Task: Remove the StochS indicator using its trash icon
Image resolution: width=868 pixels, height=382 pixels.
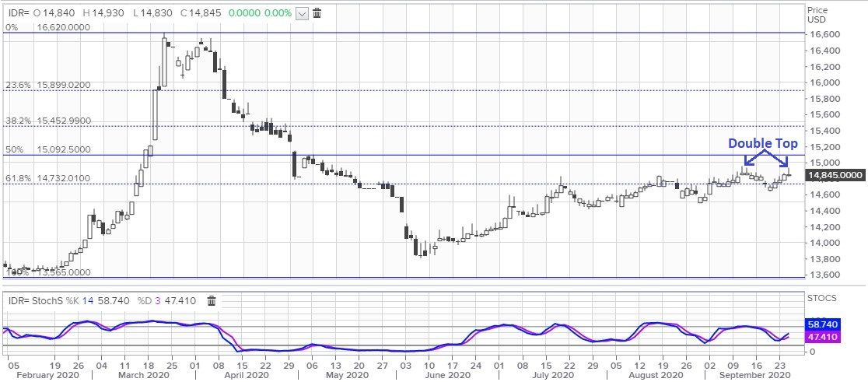Action: point(212,300)
